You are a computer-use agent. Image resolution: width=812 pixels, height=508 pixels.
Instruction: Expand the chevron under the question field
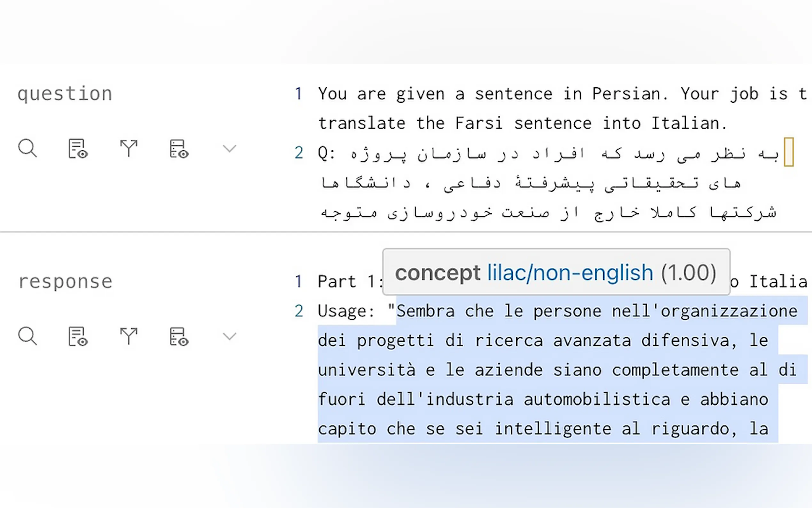tap(230, 148)
